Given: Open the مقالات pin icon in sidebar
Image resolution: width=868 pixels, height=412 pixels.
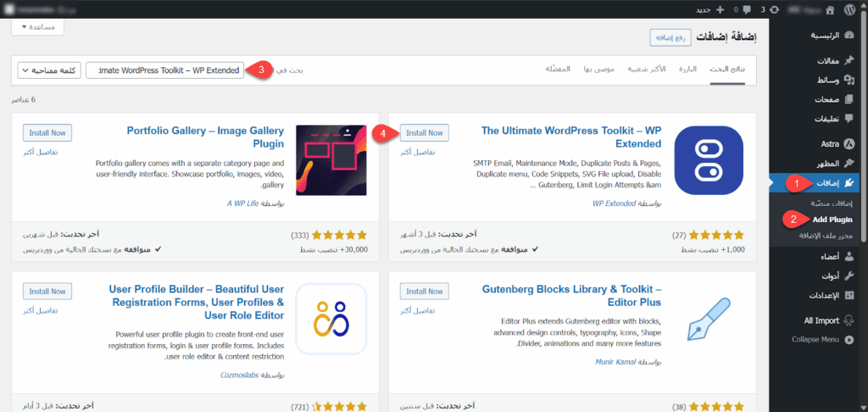Looking at the screenshot, I should 849,61.
